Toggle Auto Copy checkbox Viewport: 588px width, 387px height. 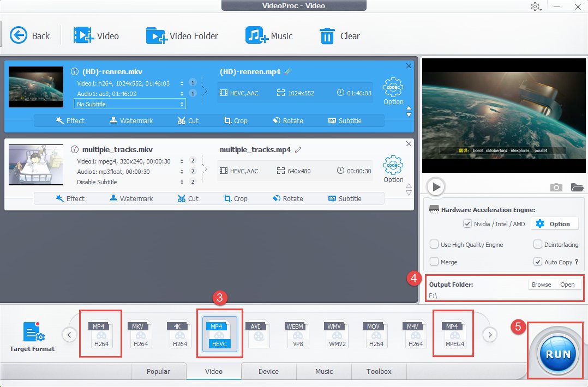click(537, 262)
